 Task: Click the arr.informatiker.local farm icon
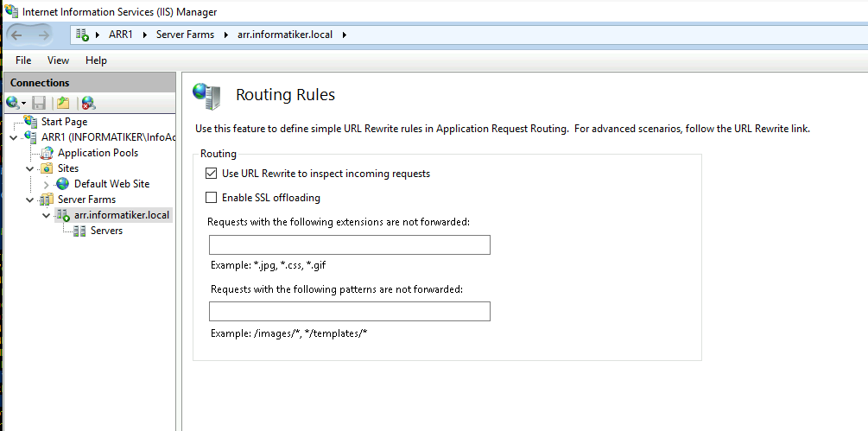tap(63, 215)
